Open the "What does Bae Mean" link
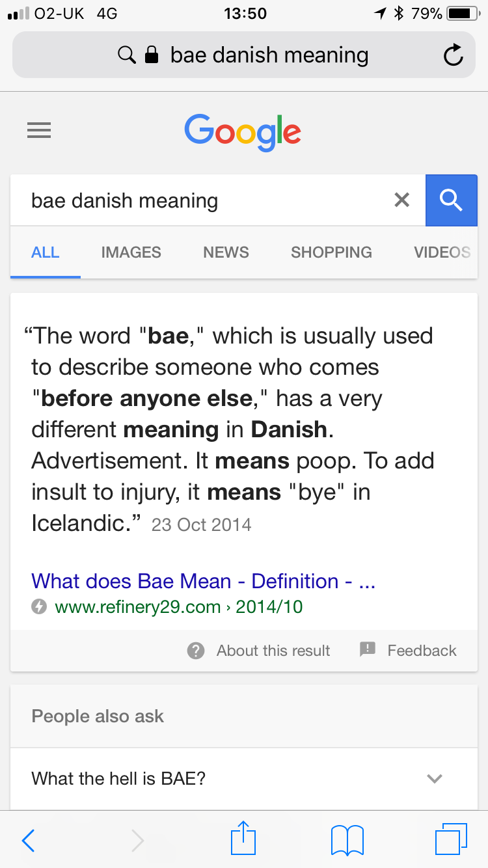This screenshot has height=868, width=488. (204, 580)
